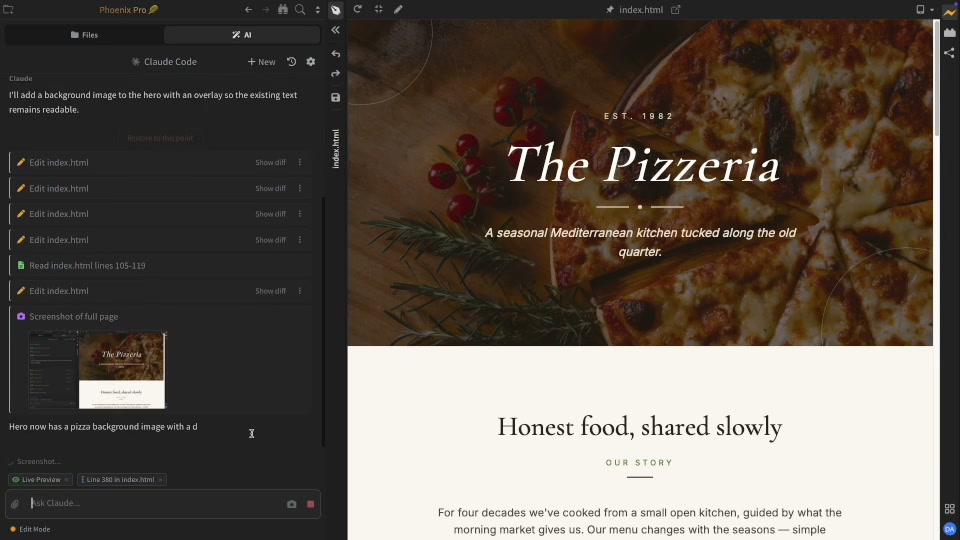Image resolution: width=960 pixels, height=540 pixels.
Task: Capture screenshot with camera icon
Action: [291, 504]
